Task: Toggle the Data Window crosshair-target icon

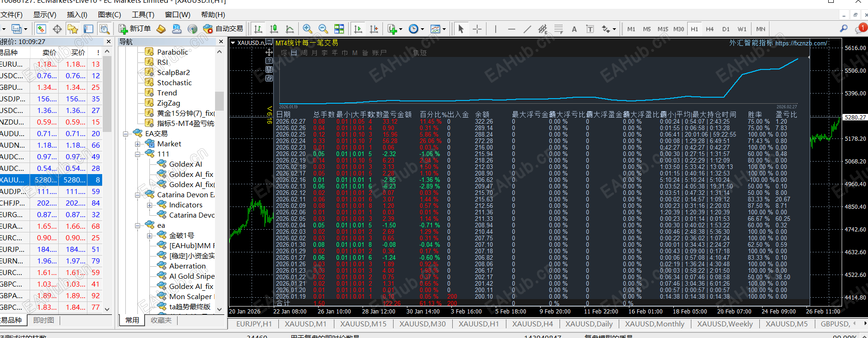Action: pyautogui.click(x=57, y=29)
